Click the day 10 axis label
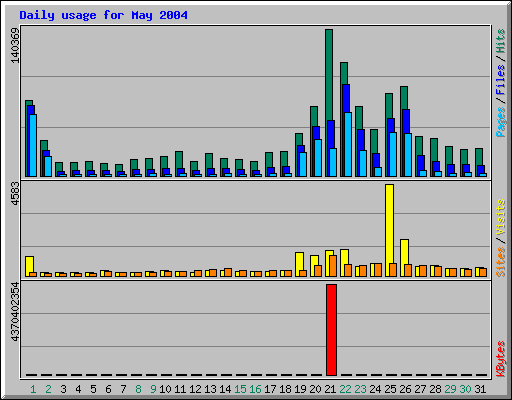This screenshot has width=512, height=400. 165,389
